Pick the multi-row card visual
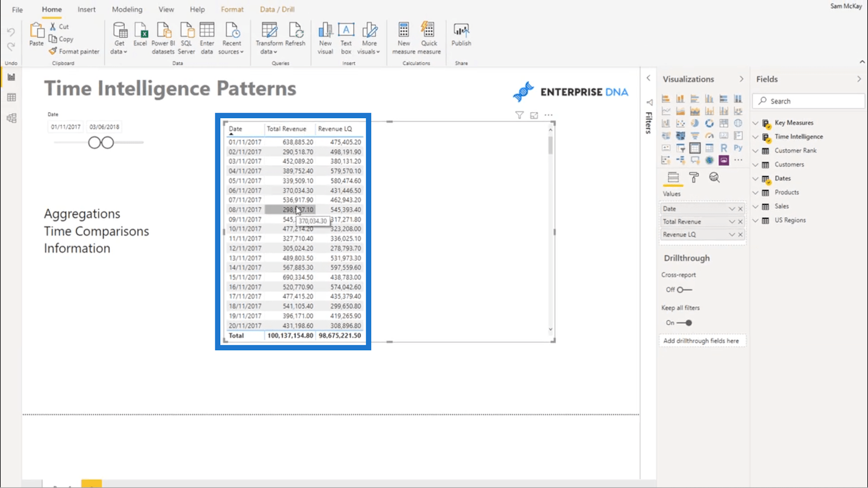Screen dimensions: 868x488 click(x=738, y=136)
